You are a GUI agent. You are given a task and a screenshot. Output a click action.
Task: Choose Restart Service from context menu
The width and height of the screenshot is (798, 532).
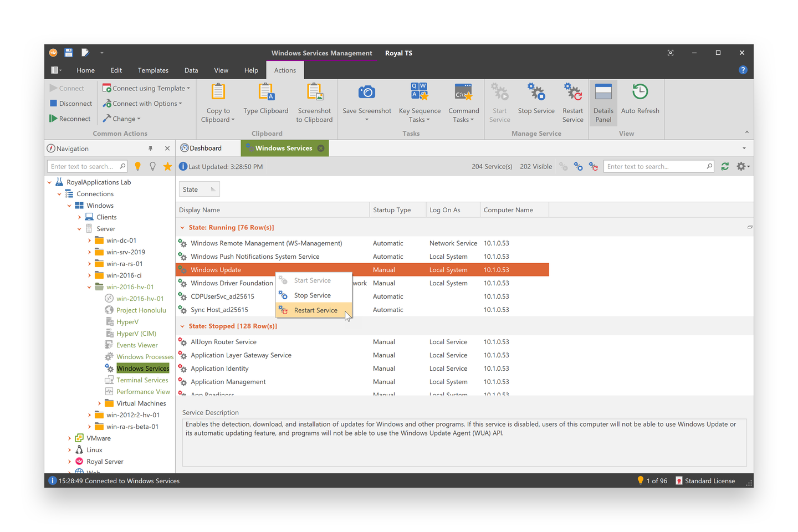[x=315, y=310]
